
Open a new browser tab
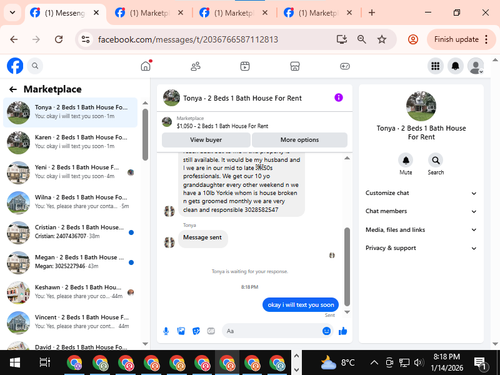pos(372,13)
